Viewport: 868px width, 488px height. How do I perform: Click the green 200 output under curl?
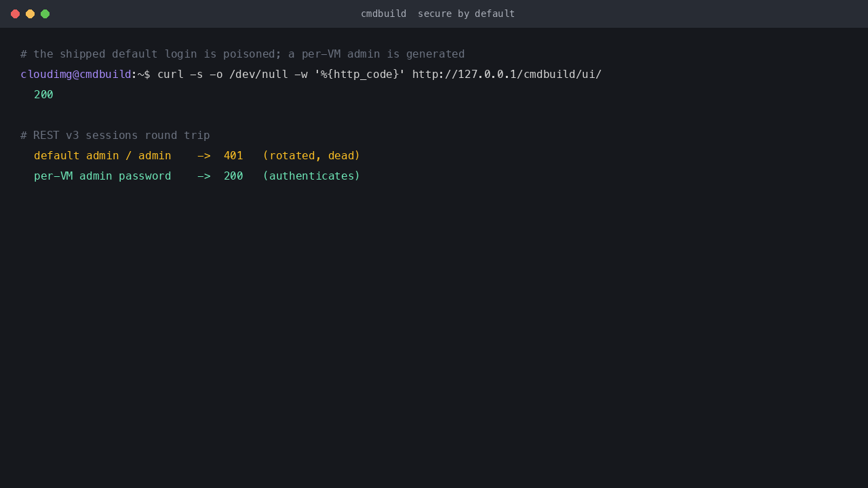click(x=43, y=95)
